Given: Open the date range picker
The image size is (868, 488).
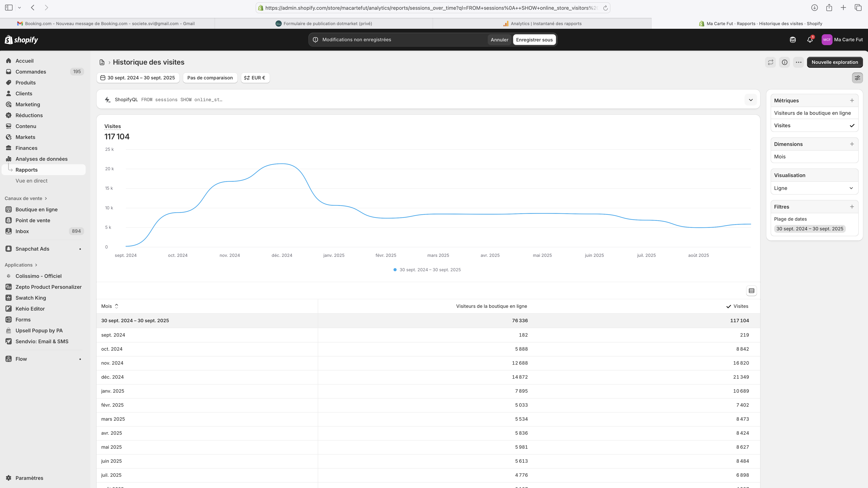Looking at the screenshot, I should pyautogui.click(x=138, y=78).
